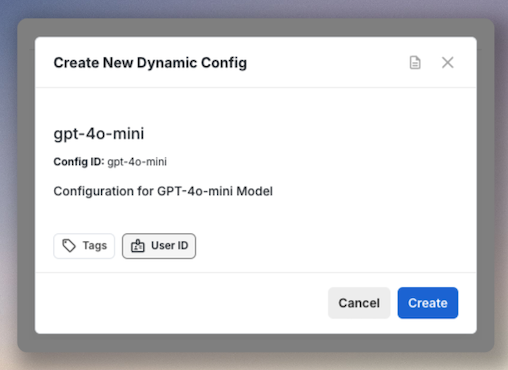Select the User ID button

(x=159, y=246)
